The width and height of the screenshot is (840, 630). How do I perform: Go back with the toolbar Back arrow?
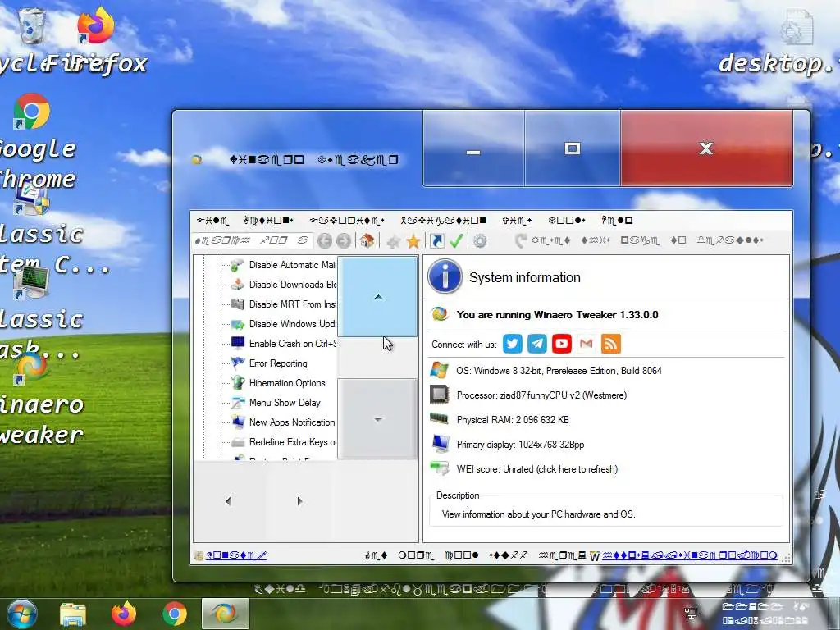pos(325,241)
